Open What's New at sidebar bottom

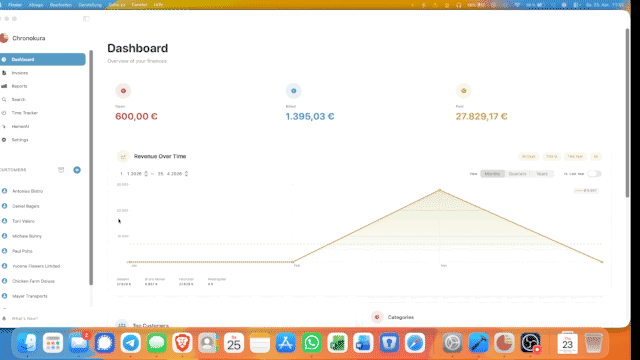click(x=24, y=318)
